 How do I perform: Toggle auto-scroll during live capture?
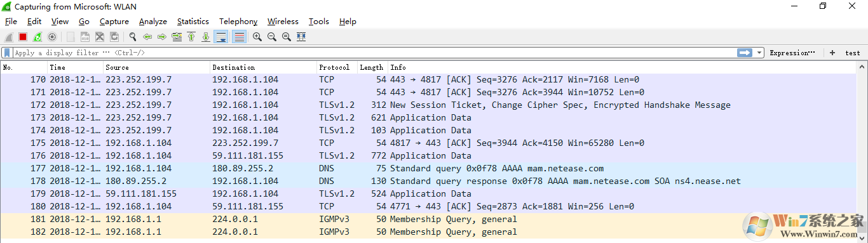pyautogui.click(x=221, y=37)
